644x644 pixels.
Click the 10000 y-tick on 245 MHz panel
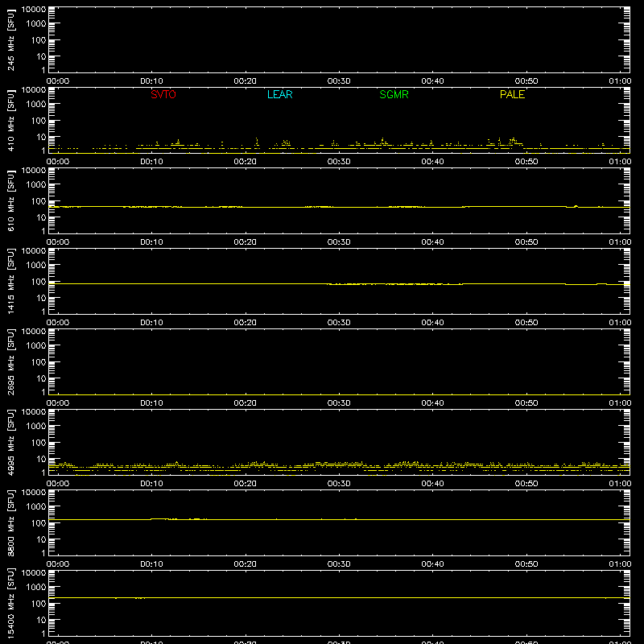34,10
